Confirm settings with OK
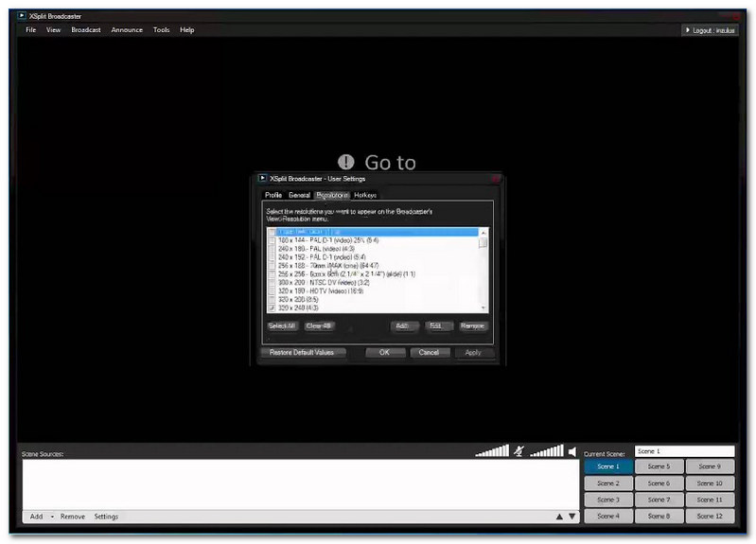 (384, 353)
